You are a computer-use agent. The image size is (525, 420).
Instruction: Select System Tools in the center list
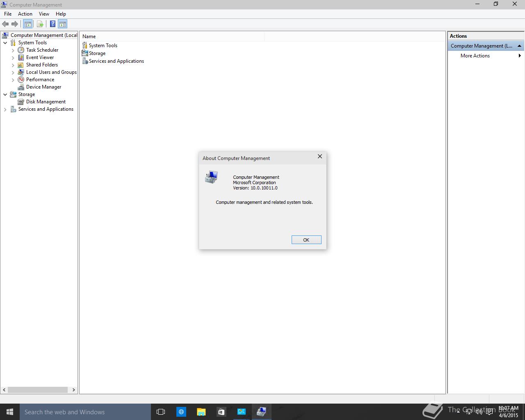[103, 46]
